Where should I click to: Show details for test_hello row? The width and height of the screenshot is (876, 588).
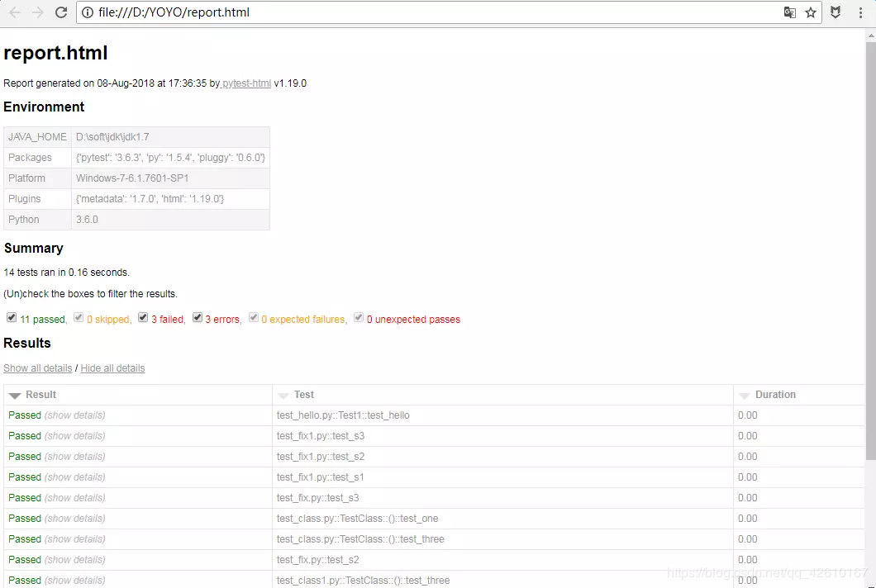(x=75, y=415)
